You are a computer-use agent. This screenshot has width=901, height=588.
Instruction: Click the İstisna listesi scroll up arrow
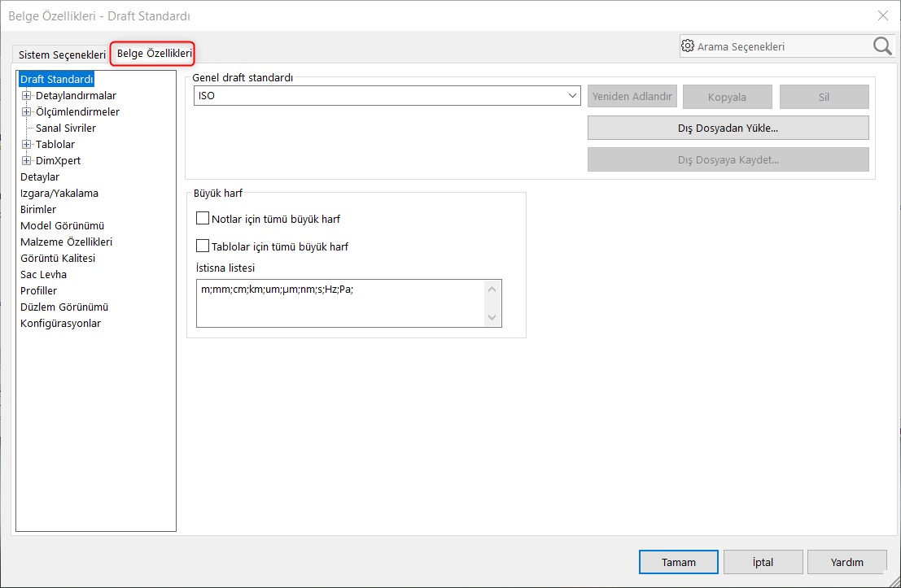[x=492, y=290]
